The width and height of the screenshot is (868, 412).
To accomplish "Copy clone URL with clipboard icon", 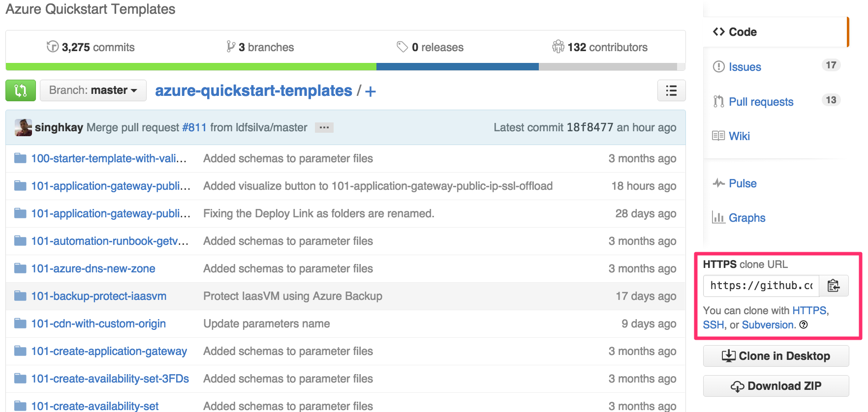I will [x=834, y=286].
